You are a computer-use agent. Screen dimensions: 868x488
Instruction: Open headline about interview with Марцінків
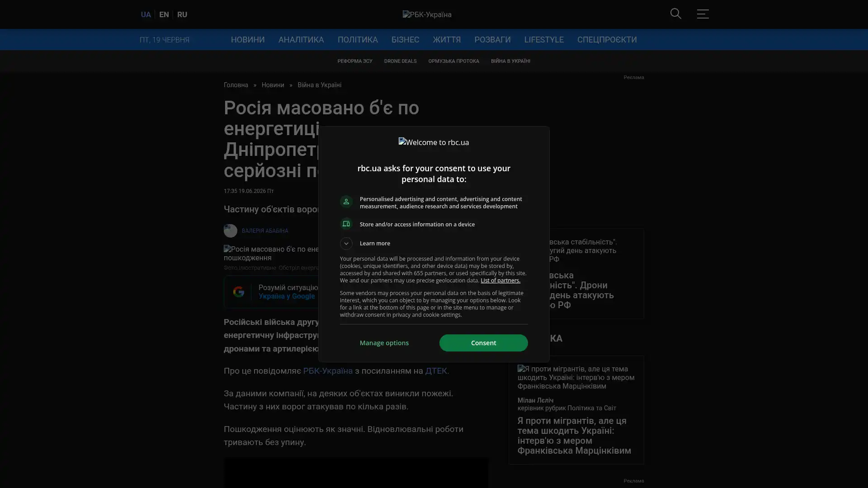(574, 436)
